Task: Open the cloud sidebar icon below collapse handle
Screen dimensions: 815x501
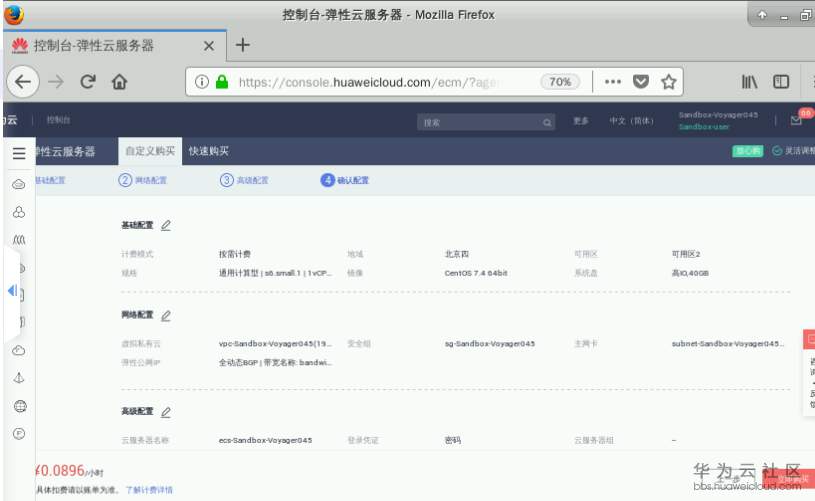Action: click(x=19, y=350)
